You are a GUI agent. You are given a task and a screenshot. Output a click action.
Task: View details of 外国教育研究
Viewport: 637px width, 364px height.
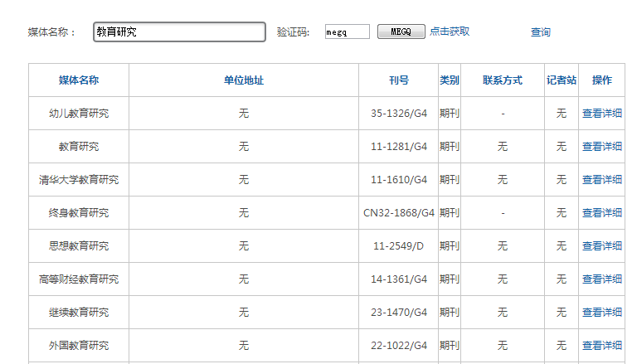point(601,346)
